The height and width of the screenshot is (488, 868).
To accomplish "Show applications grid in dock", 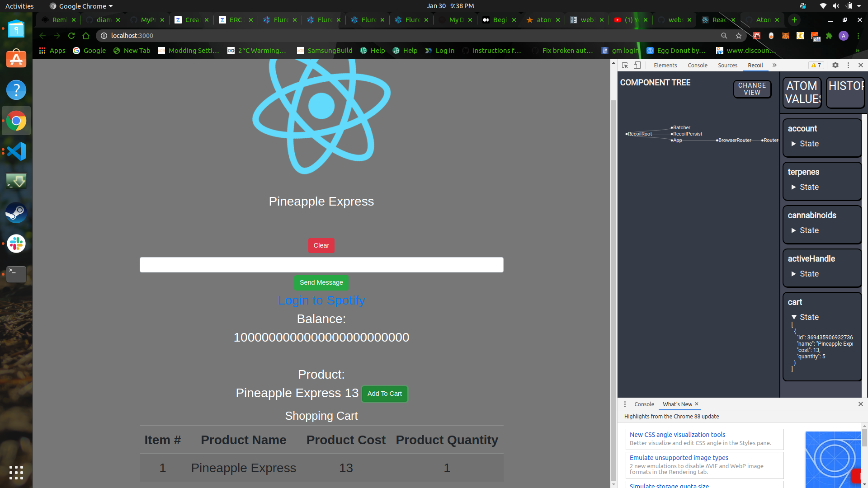I will click(16, 473).
